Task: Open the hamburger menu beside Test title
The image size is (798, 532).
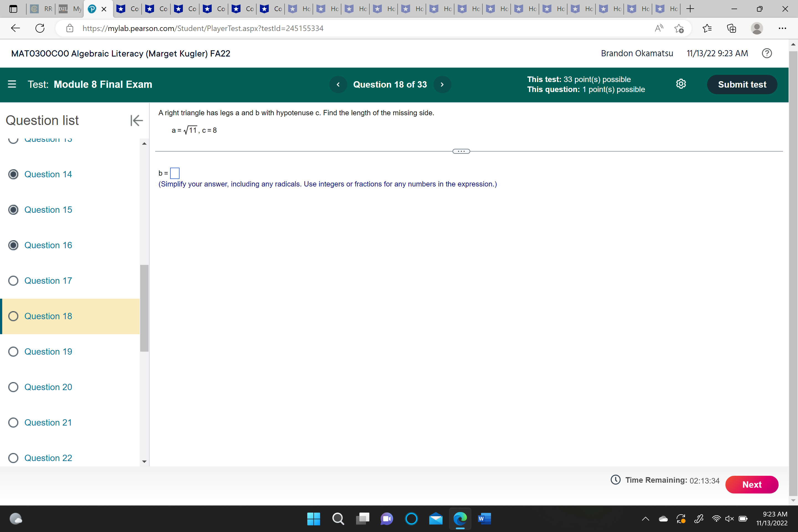Action: (x=12, y=84)
